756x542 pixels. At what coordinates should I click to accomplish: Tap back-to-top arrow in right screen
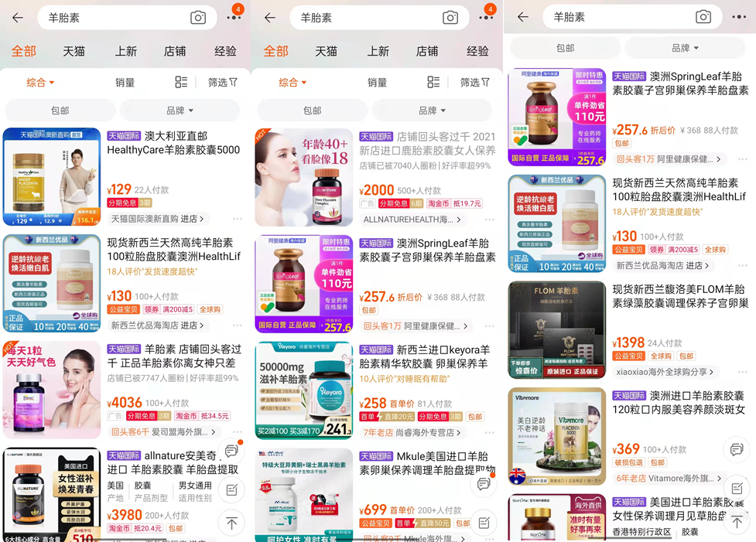737,521
